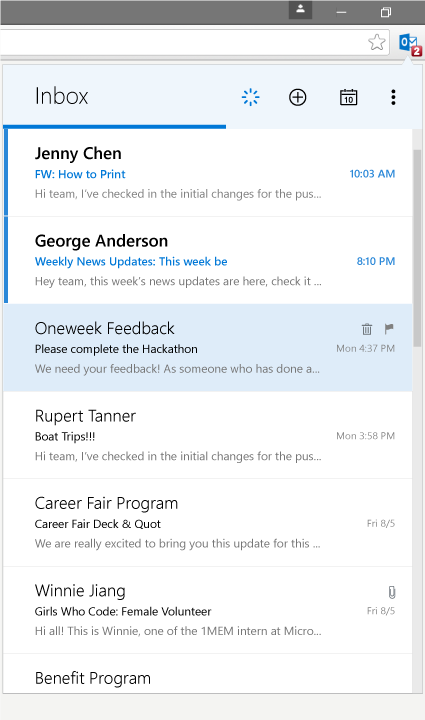This screenshot has height=720, width=425.
Task: Click preview 'Hey team, this week's news updates'
Action: pyautogui.click(x=178, y=281)
